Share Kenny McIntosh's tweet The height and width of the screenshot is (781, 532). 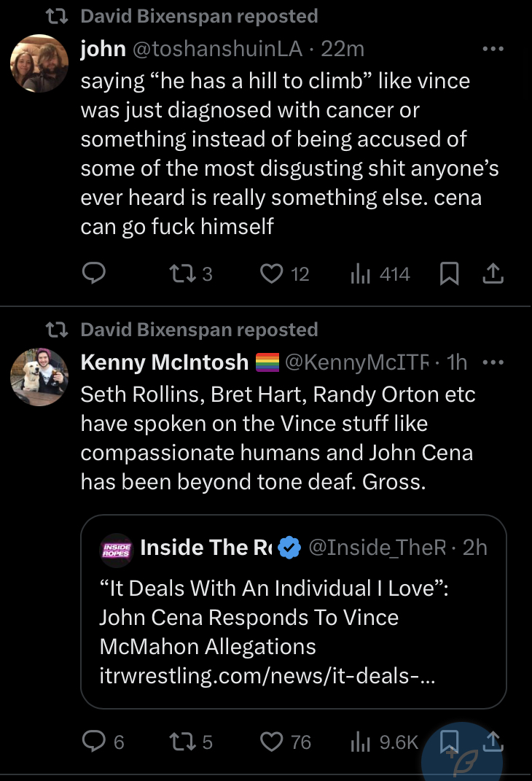click(494, 742)
